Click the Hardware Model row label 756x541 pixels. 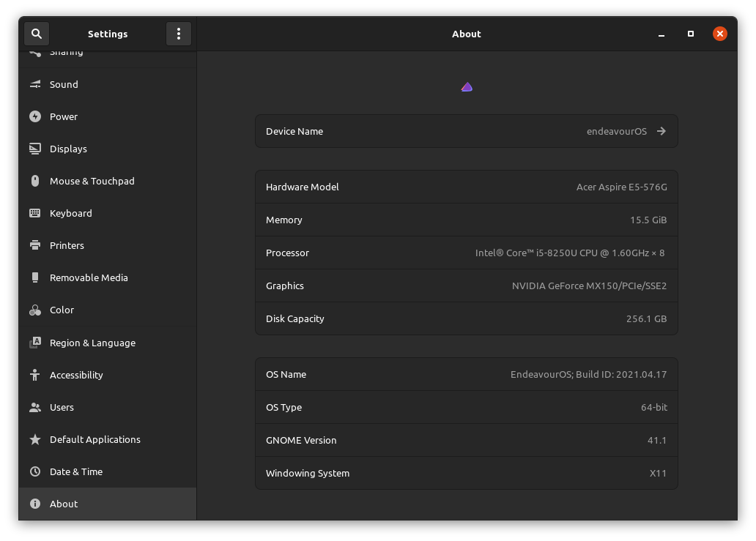pyautogui.click(x=303, y=187)
